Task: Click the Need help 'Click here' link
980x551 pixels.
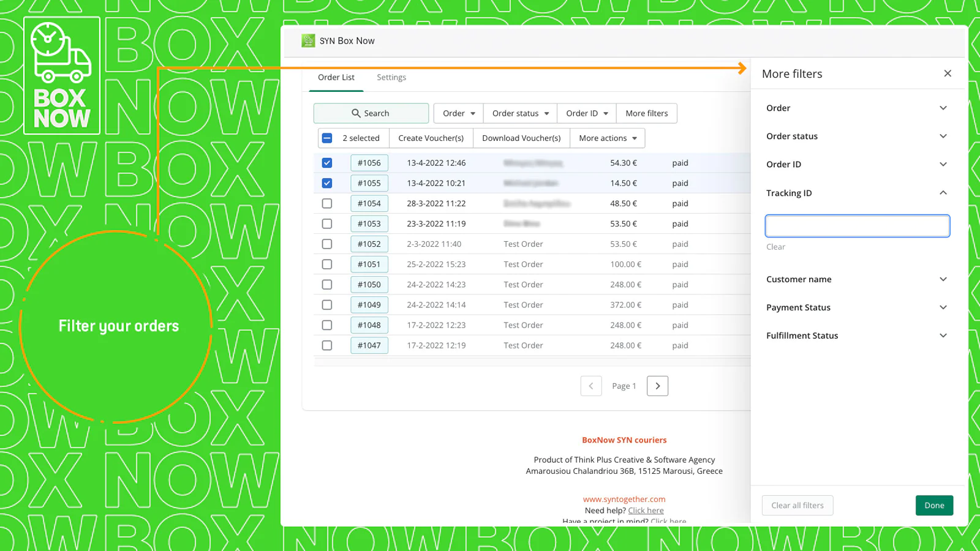Action: (x=646, y=510)
